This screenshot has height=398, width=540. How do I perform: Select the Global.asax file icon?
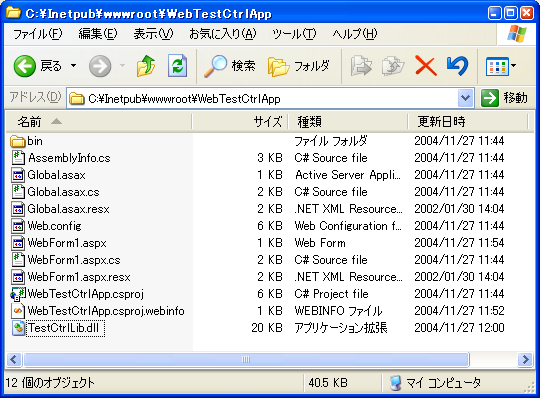point(18,175)
